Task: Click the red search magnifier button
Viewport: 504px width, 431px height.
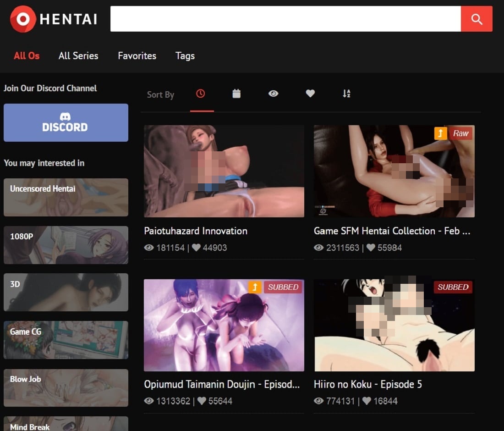Action: pos(477,19)
